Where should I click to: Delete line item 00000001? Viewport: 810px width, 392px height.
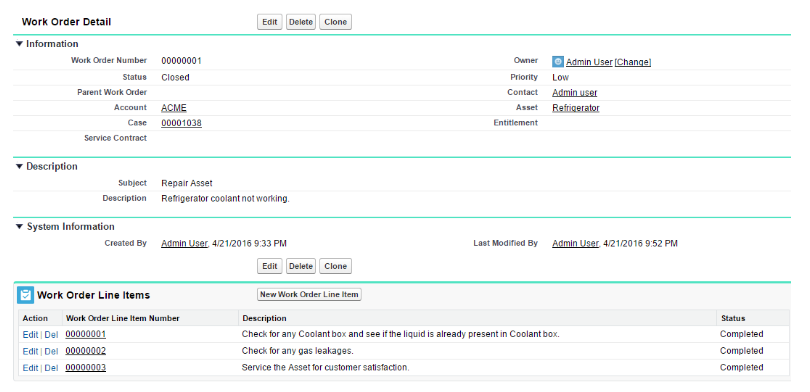point(51,335)
